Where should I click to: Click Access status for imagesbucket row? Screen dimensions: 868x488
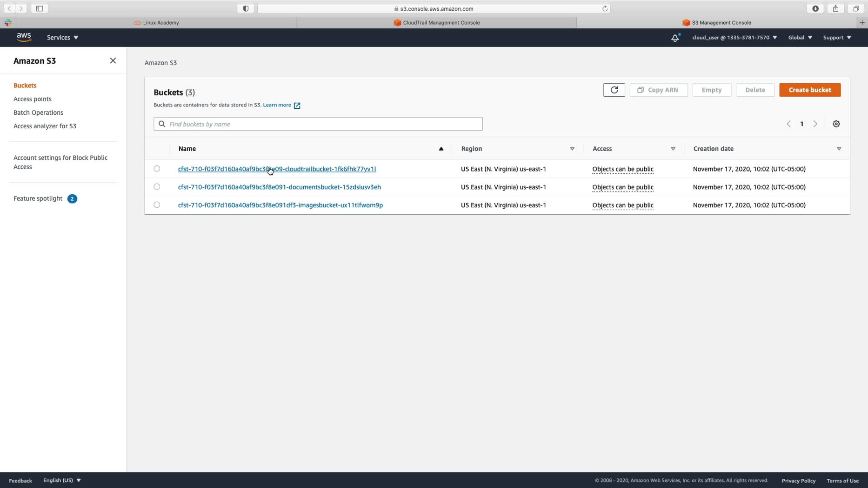(x=623, y=205)
